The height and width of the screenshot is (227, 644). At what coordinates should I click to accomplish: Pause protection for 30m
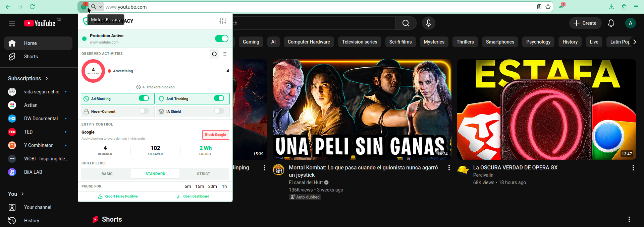pos(212,186)
